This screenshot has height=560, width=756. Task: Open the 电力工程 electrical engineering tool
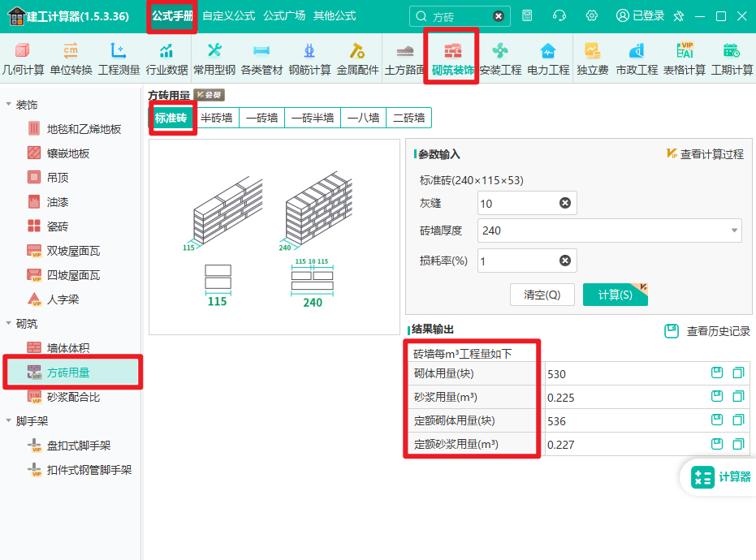548,58
